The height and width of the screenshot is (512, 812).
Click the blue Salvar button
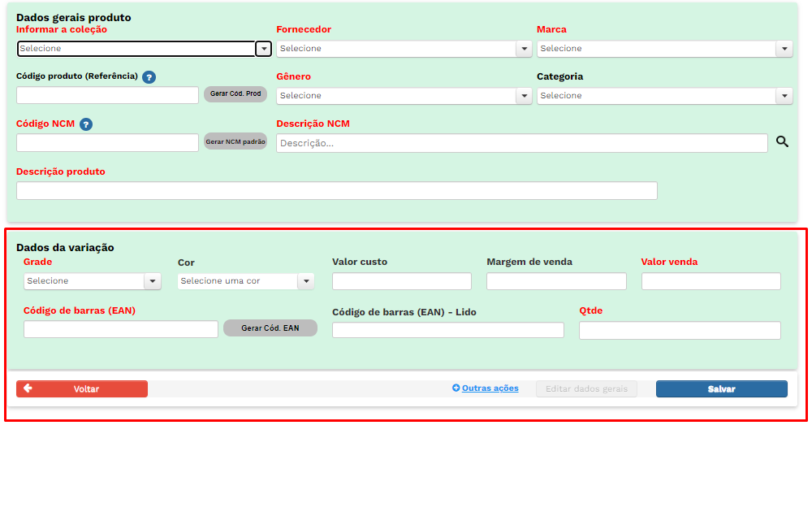[x=721, y=389]
